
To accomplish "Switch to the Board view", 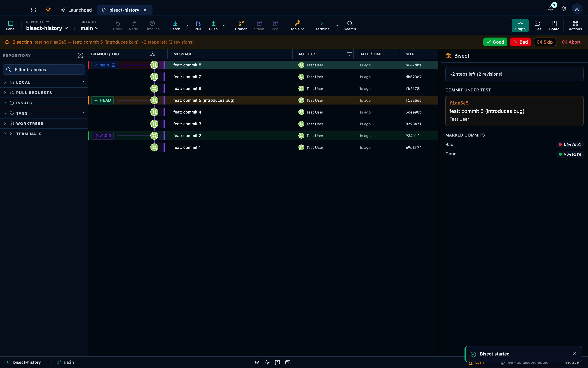I will [554, 26].
